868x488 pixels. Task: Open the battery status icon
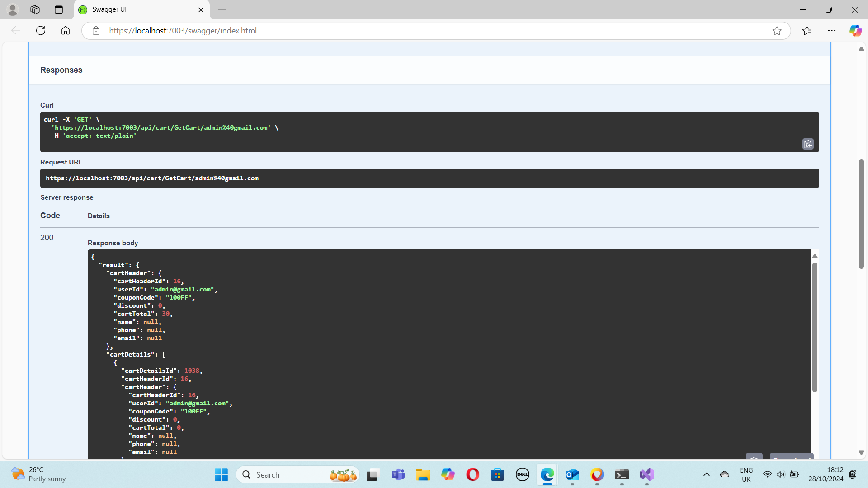coord(795,474)
